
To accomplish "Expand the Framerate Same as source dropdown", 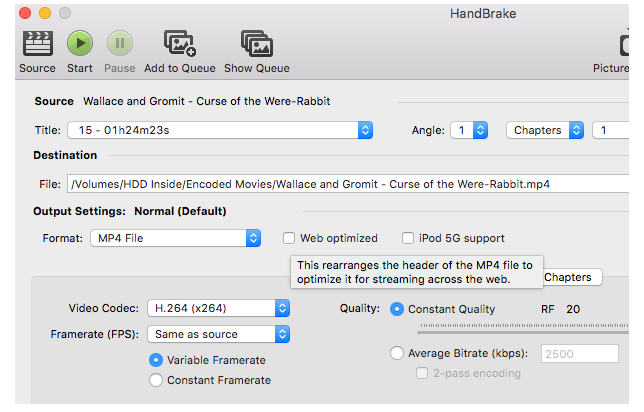I will point(218,334).
